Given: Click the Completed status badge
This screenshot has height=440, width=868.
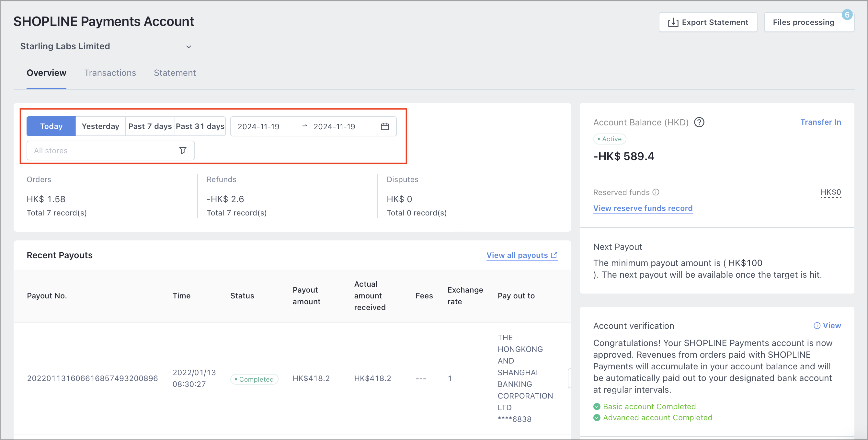Looking at the screenshot, I should tap(254, 379).
